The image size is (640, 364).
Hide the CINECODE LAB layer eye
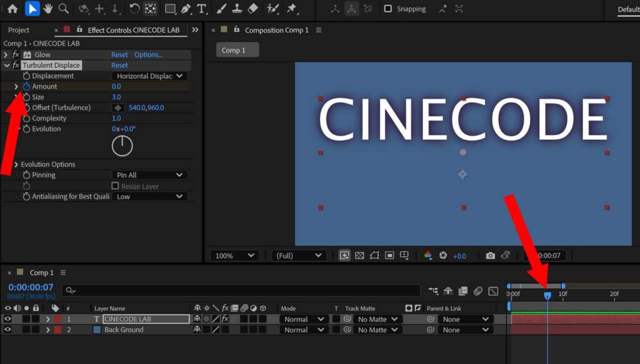coord(7,319)
